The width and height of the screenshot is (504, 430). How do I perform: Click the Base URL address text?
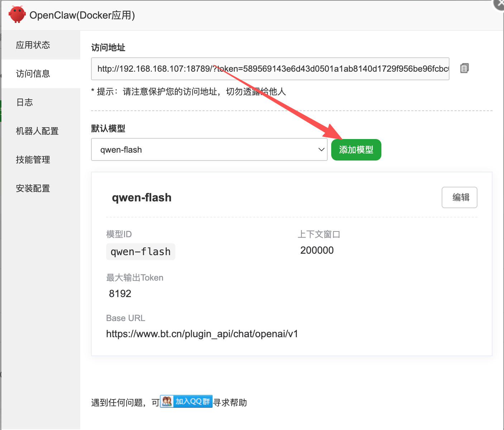point(202,334)
